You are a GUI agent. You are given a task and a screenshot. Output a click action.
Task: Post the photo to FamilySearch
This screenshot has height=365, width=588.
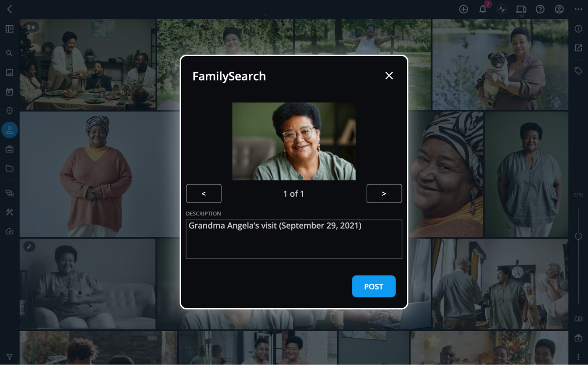click(373, 286)
